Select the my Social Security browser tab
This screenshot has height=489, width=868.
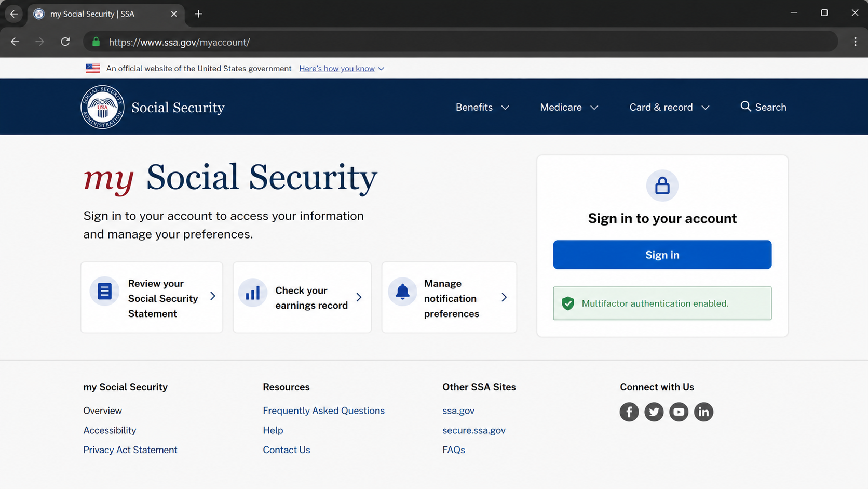[x=105, y=14]
